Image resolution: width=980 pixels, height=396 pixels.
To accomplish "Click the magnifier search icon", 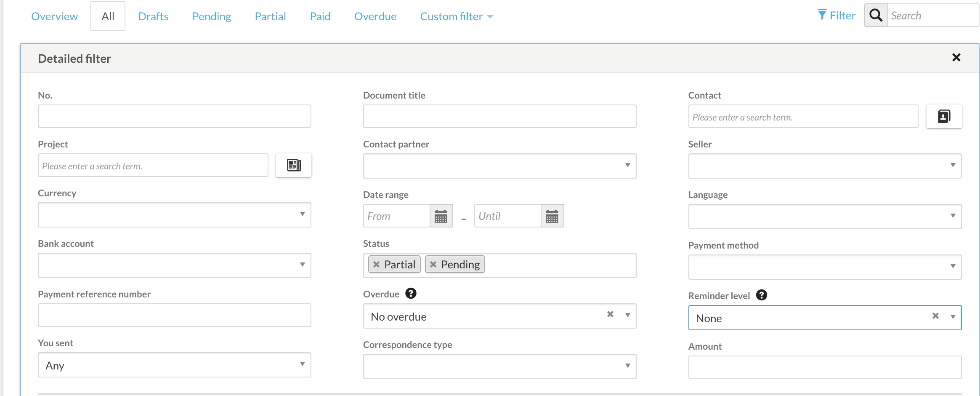I will click(x=876, y=16).
